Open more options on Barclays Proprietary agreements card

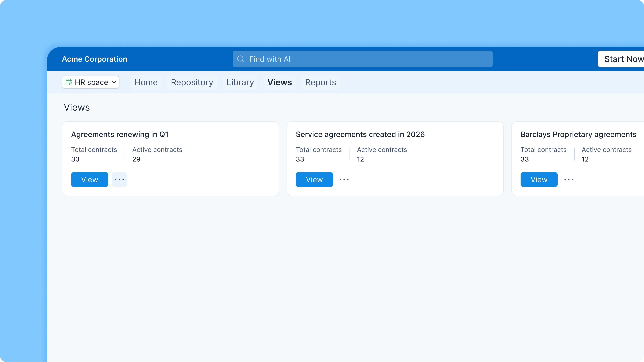(569, 179)
